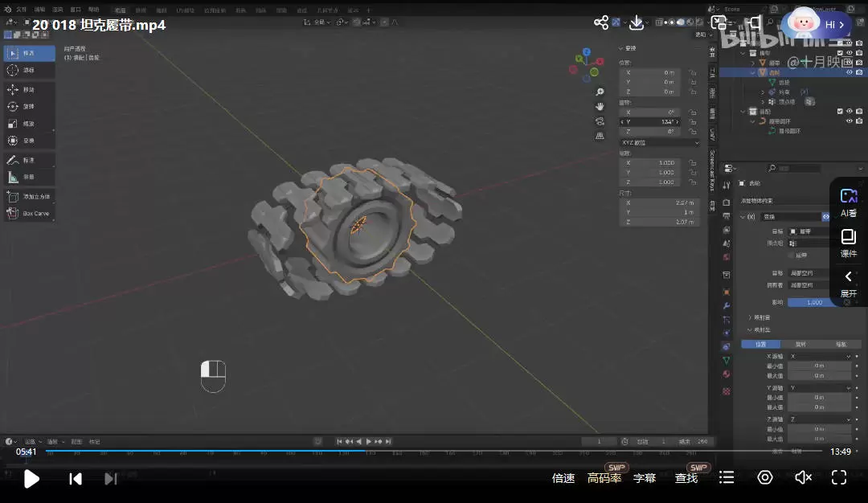This screenshot has height=503, width=868.
Task: Uncheck the 装配 collection exclude checkbox
Action: click(x=840, y=111)
